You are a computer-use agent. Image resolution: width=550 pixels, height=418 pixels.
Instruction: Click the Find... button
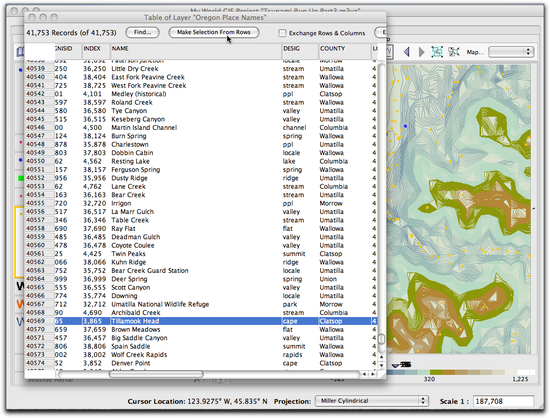142,32
